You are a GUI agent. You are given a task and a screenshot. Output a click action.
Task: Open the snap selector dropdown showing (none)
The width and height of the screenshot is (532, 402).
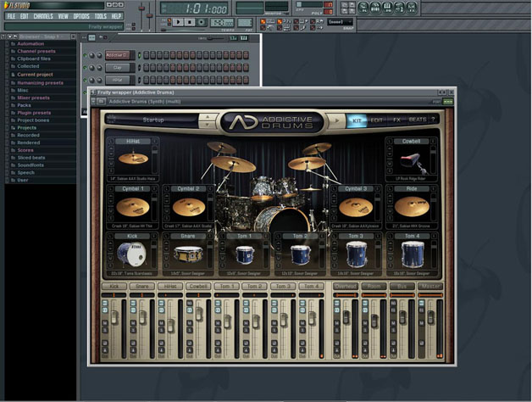[x=340, y=22]
